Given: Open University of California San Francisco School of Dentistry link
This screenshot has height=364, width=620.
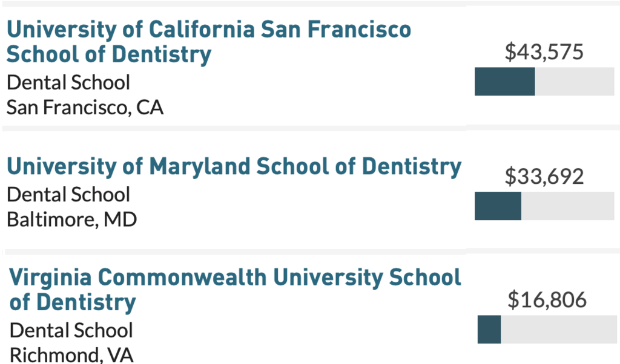Looking at the screenshot, I should (209, 42).
